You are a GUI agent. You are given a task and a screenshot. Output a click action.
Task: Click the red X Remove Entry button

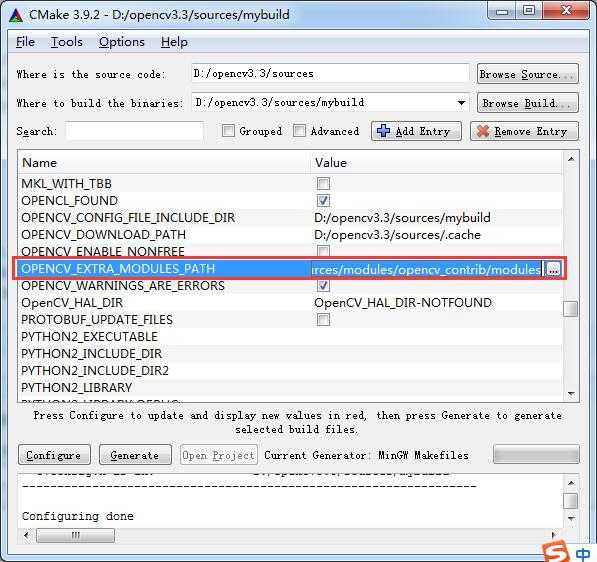(524, 131)
